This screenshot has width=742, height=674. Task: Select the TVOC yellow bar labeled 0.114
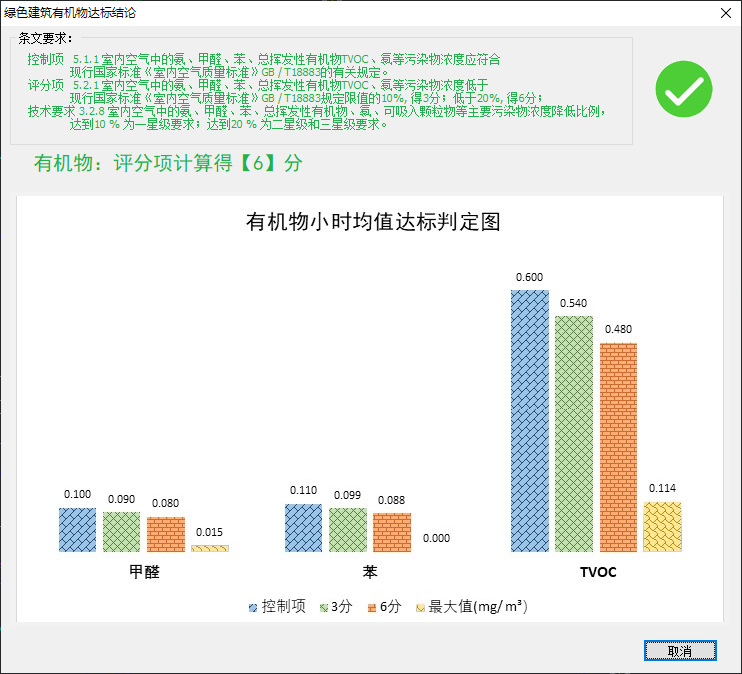point(662,526)
